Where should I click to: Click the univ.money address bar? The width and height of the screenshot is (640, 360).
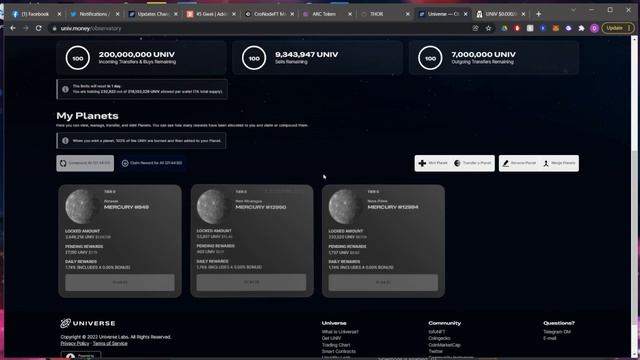[x=261, y=28]
